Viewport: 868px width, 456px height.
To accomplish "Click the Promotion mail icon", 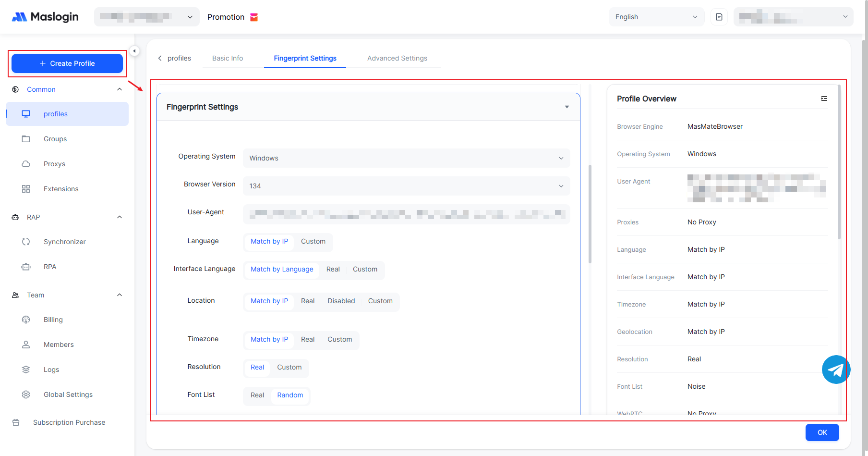I will pyautogui.click(x=254, y=17).
